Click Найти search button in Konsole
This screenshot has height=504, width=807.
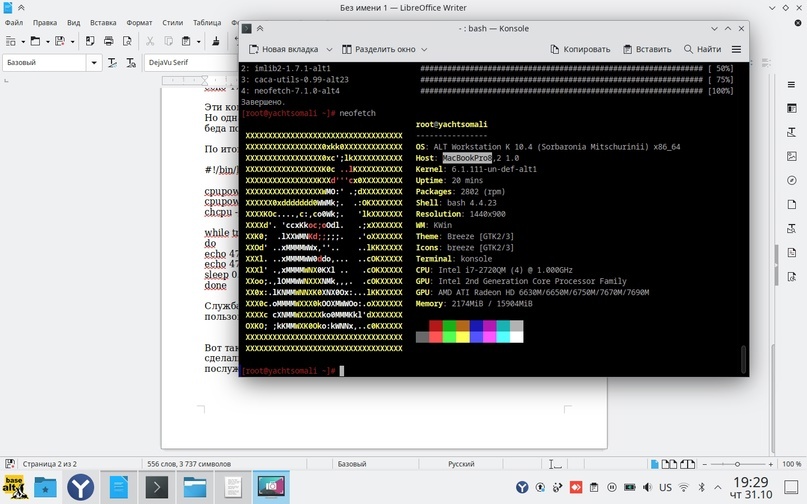pyautogui.click(x=702, y=49)
